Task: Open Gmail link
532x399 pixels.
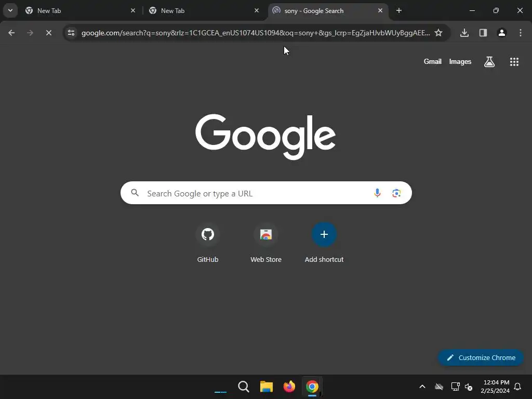Action: pyautogui.click(x=433, y=62)
